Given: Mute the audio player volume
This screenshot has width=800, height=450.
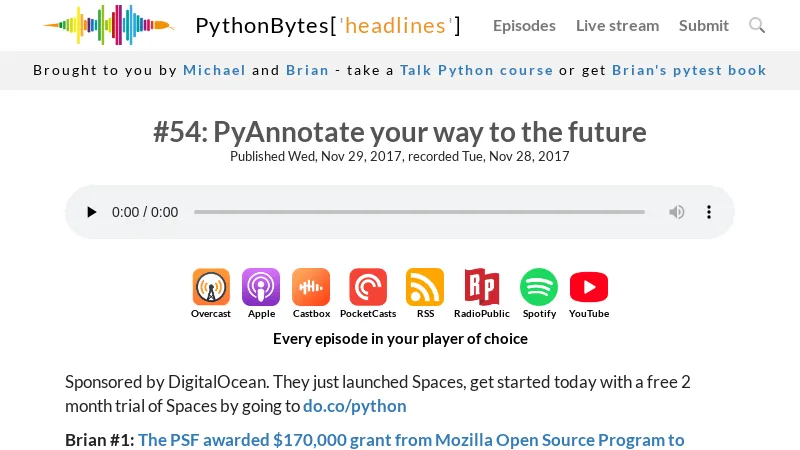Looking at the screenshot, I should pyautogui.click(x=677, y=212).
